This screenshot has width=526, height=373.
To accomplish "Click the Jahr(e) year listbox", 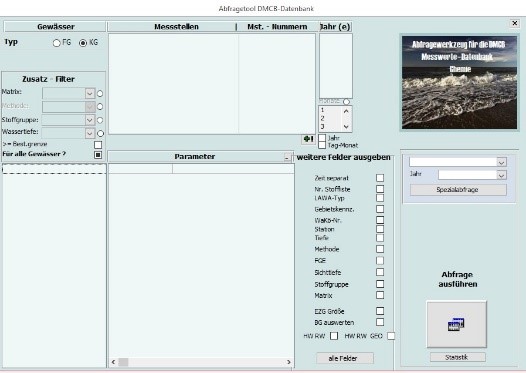I will click(335, 66).
